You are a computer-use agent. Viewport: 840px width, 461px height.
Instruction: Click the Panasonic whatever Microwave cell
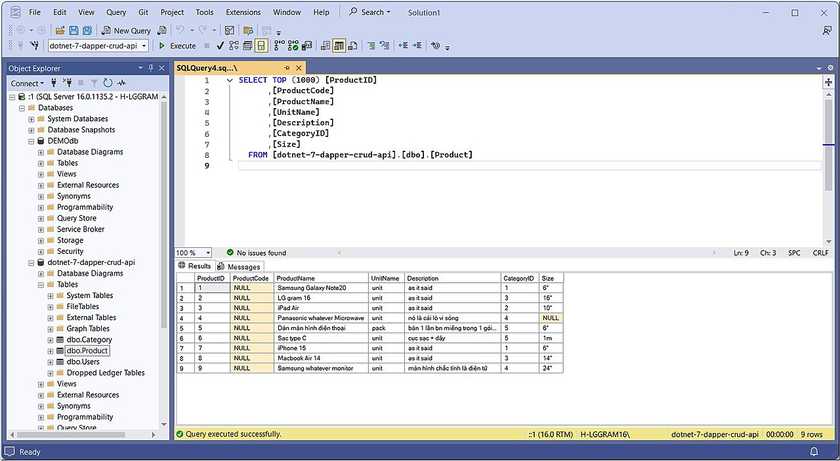tap(321, 318)
